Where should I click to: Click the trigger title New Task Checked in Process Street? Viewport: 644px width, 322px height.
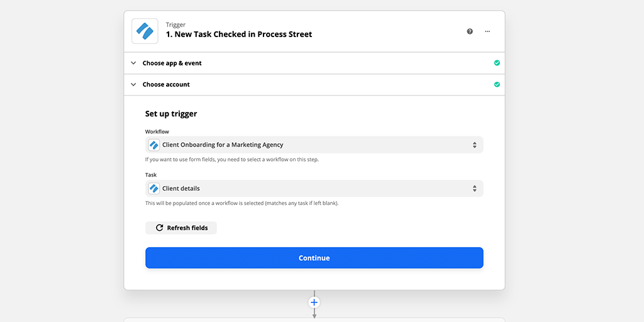click(239, 34)
